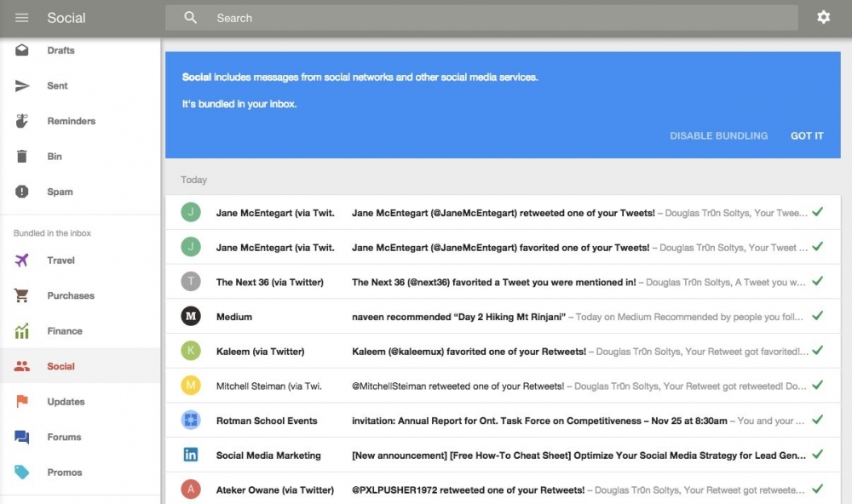
Task: Dismiss banner with GOT IT
Action: click(807, 135)
